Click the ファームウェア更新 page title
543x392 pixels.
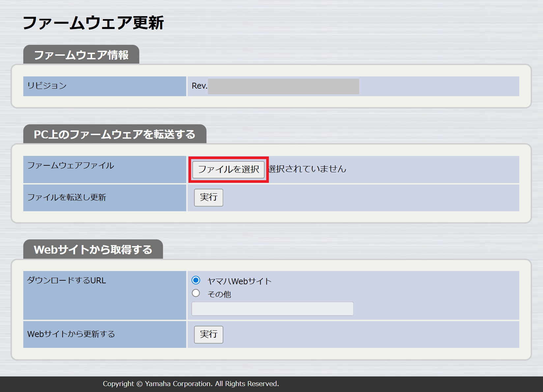(x=93, y=23)
